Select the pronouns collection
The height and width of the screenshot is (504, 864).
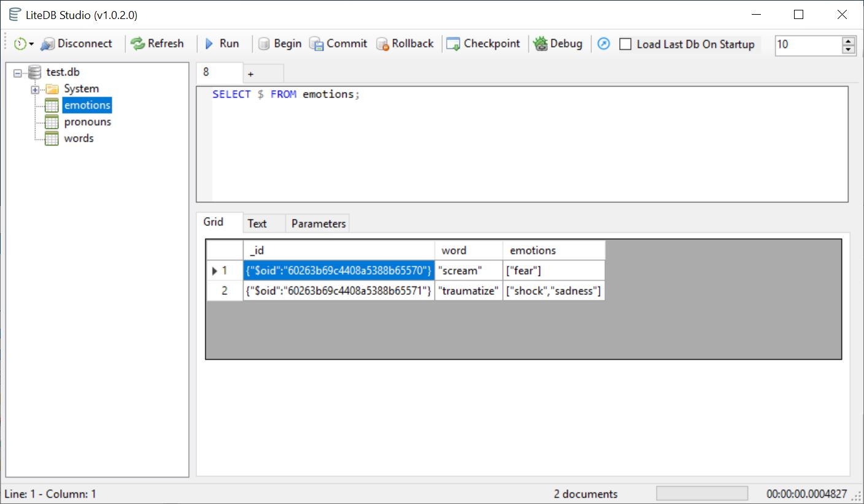(x=88, y=122)
